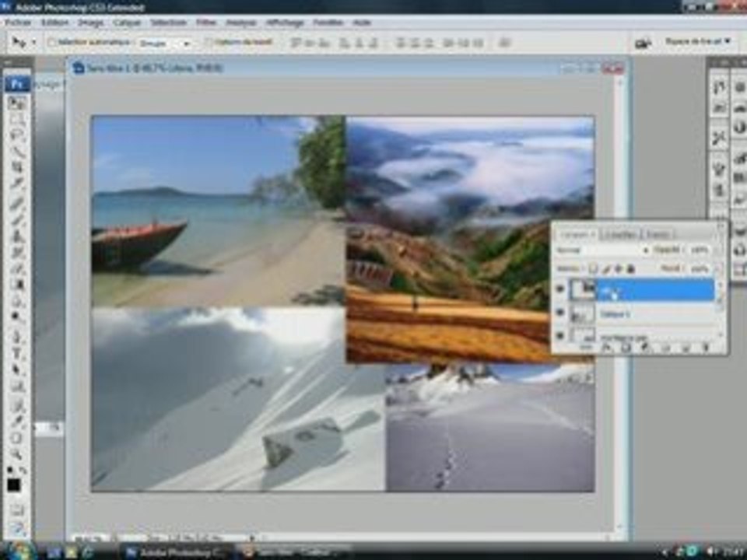Click the add layer mask icon
Image resolution: width=747 pixels, height=560 pixels.
[626, 348]
